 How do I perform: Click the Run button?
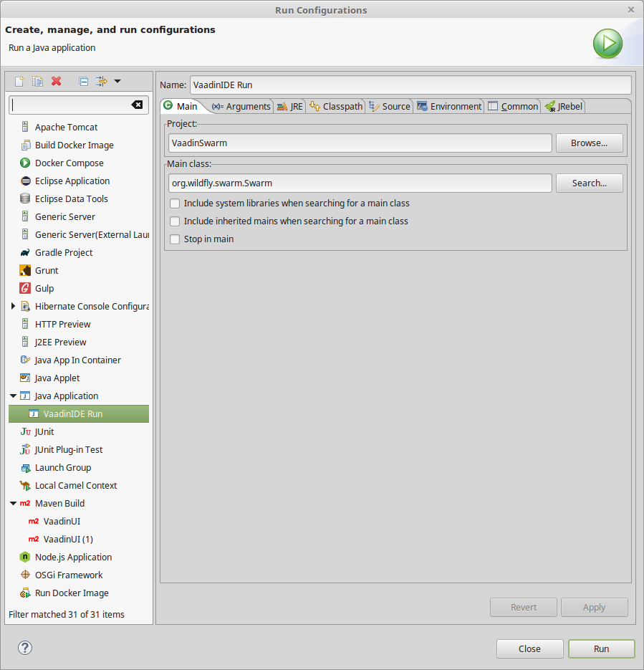click(601, 649)
